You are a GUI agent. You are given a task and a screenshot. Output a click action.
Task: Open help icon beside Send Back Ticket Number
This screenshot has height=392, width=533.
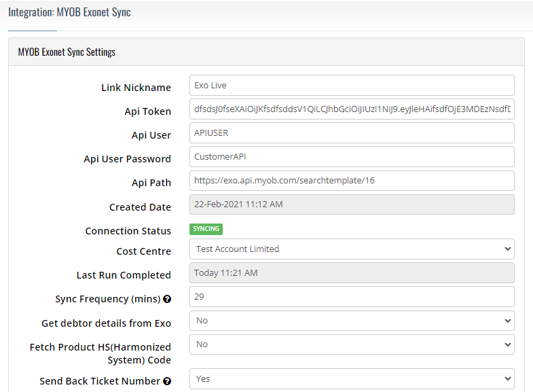[167, 381]
